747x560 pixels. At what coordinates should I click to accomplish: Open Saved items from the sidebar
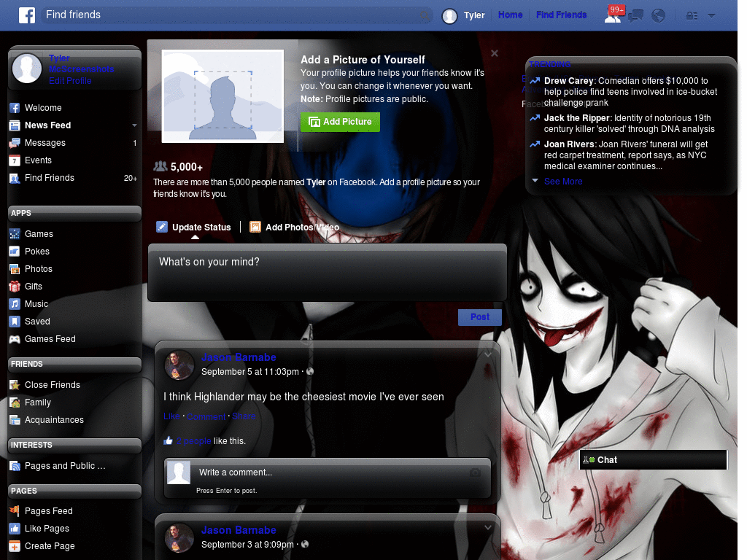click(16, 322)
